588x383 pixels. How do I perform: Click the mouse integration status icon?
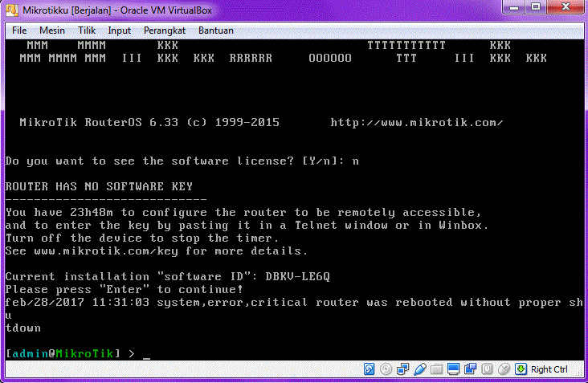[504, 369]
